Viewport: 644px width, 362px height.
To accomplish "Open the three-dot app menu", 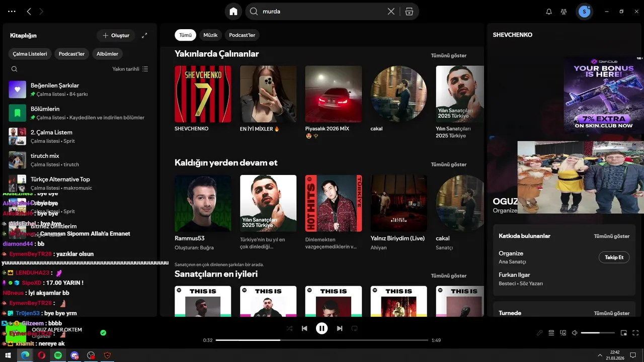I will (12, 11).
